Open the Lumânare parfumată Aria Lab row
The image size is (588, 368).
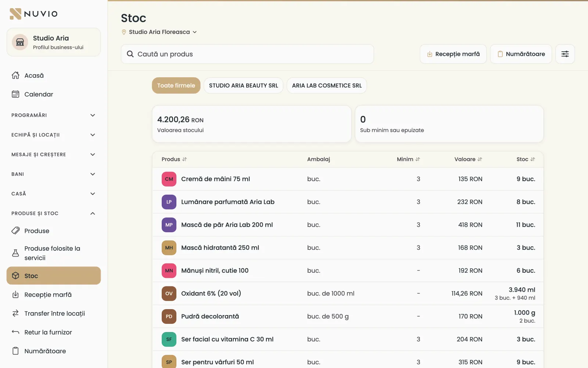point(348,202)
